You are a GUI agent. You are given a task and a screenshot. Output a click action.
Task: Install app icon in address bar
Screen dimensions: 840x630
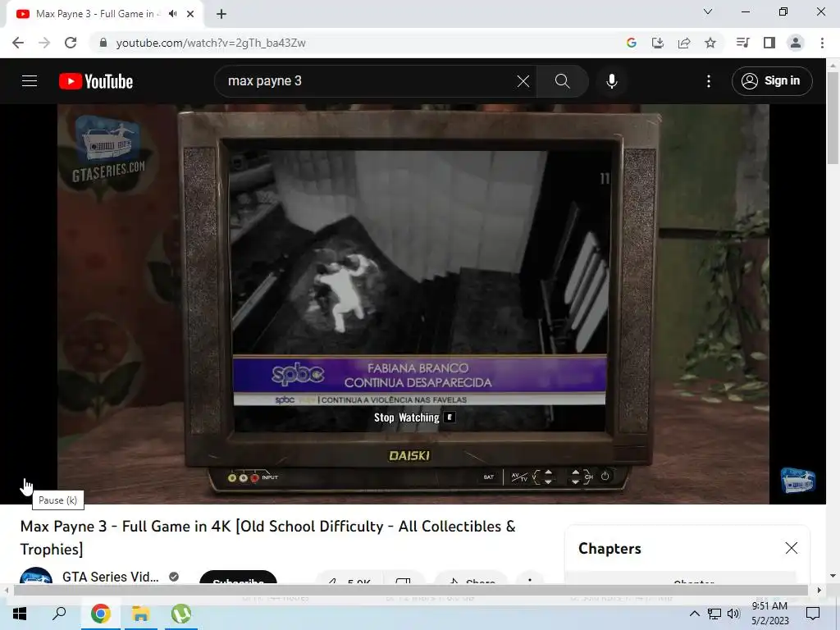[658, 43]
